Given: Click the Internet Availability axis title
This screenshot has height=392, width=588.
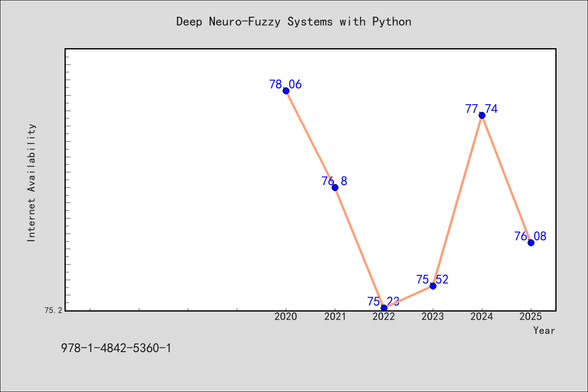Looking at the screenshot, I should [x=31, y=183].
